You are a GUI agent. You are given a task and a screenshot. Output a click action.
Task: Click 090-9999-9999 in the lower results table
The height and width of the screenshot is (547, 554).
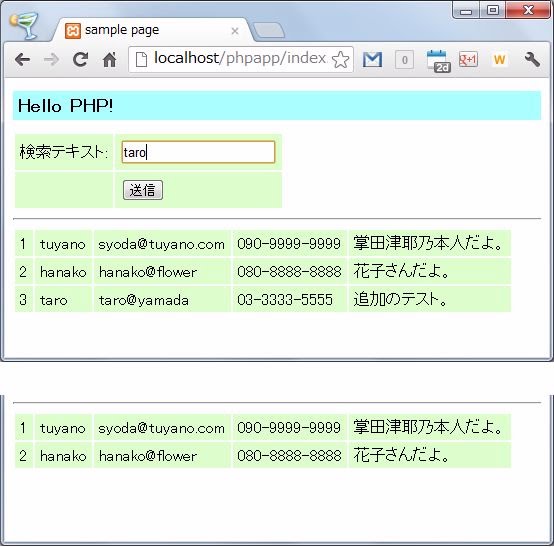[289, 428]
